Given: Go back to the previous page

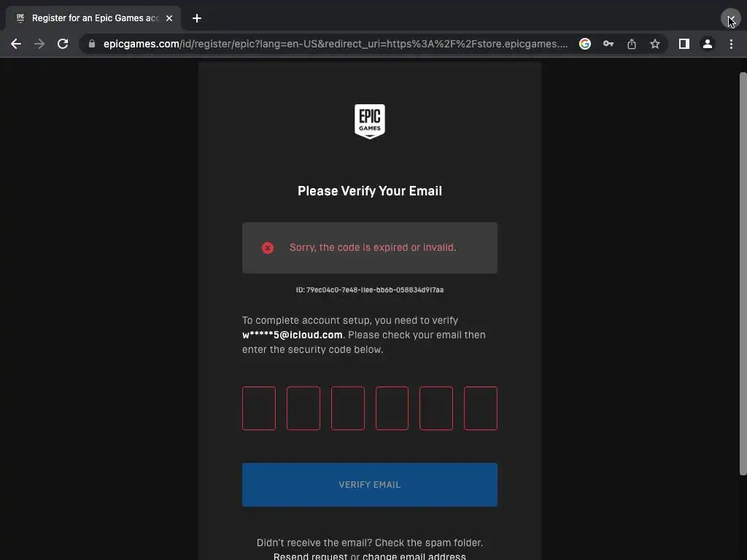Looking at the screenshot, I should [x=16, y=44].
